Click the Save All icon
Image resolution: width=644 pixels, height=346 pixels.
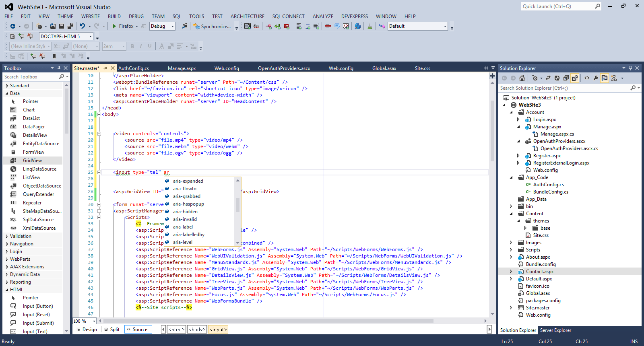(x=70, y=26)
